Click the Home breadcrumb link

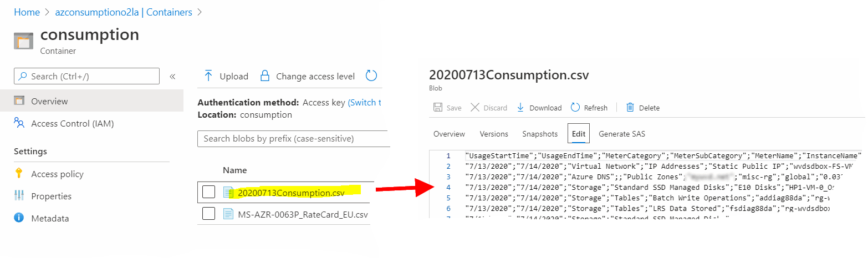pos(27,12)
